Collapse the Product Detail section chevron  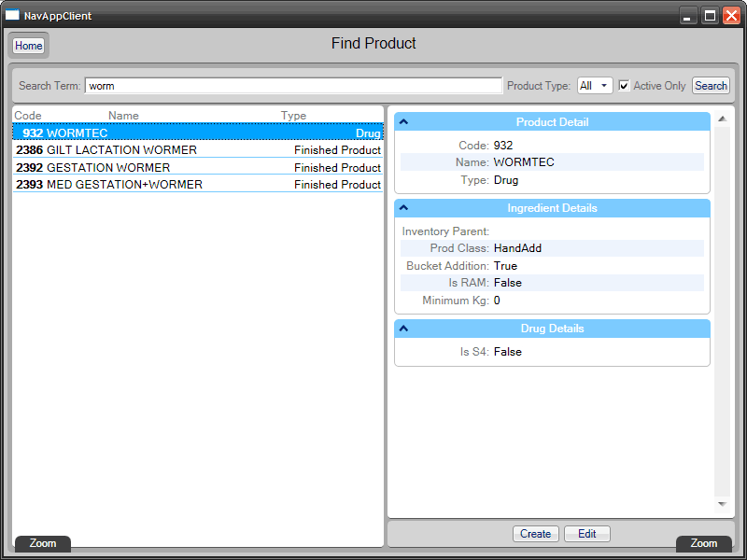pos(404,122)
